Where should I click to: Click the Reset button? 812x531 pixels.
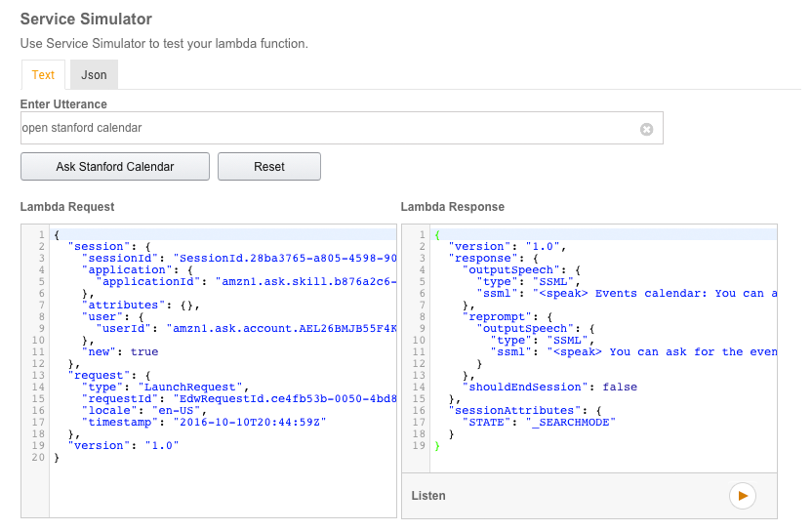268,167
